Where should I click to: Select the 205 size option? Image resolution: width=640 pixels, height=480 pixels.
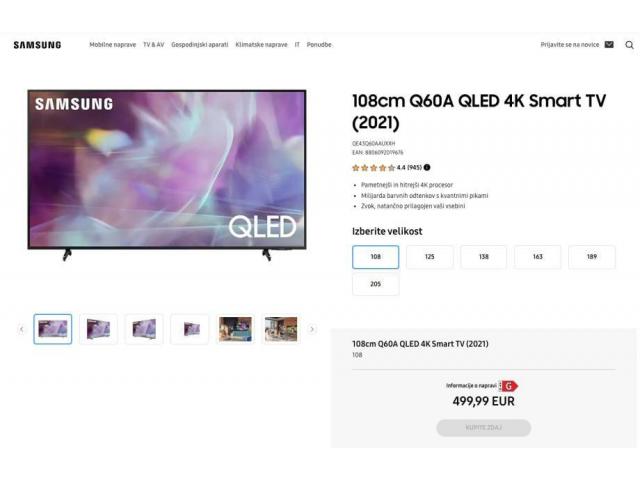376,284
